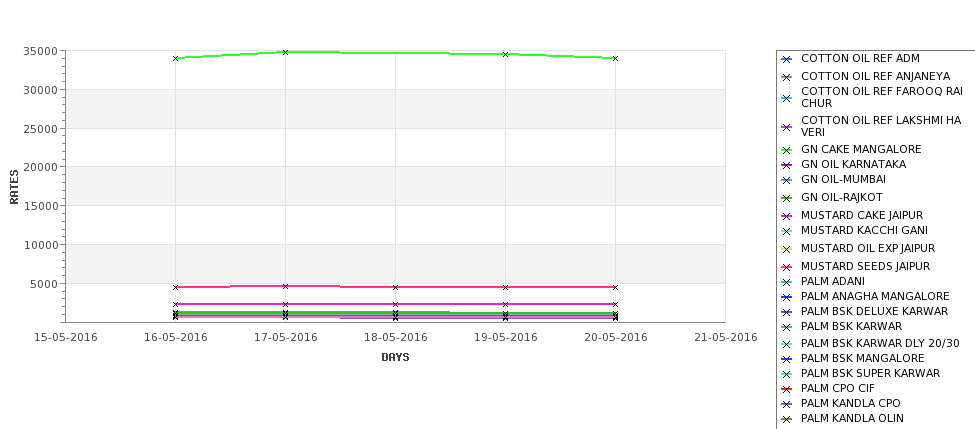Select the MUSTARD KACCHI GANI legend text
This screenshot has height=429, width=975.
click(x=861, y=231)
